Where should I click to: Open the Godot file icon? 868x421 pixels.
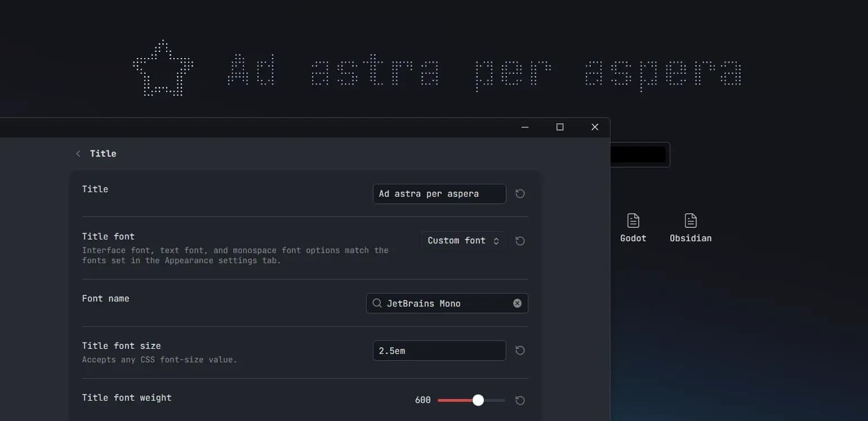click(633, 220)
